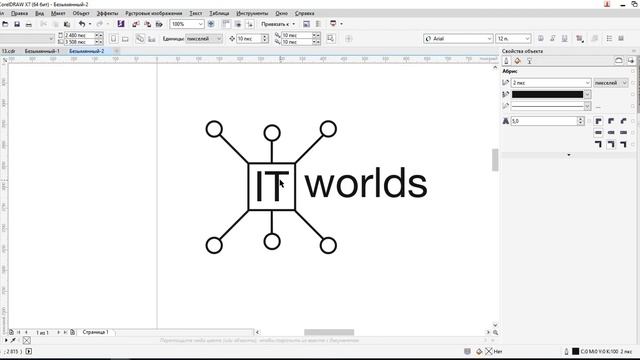The height and width of the screenshot is (360, 640).
Task: Switch to the Безымянный-1 document tab
Action: (42, 51)
